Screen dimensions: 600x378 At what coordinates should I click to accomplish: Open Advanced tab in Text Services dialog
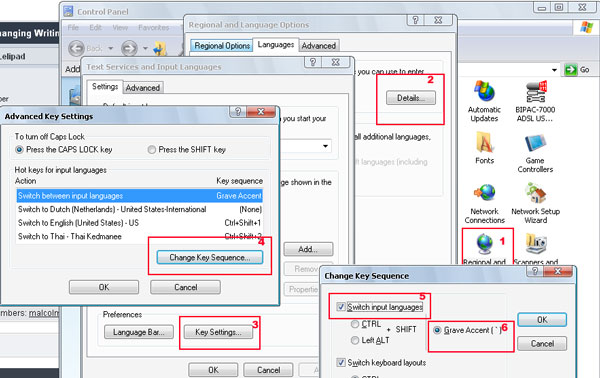click(x=143, y=88)
